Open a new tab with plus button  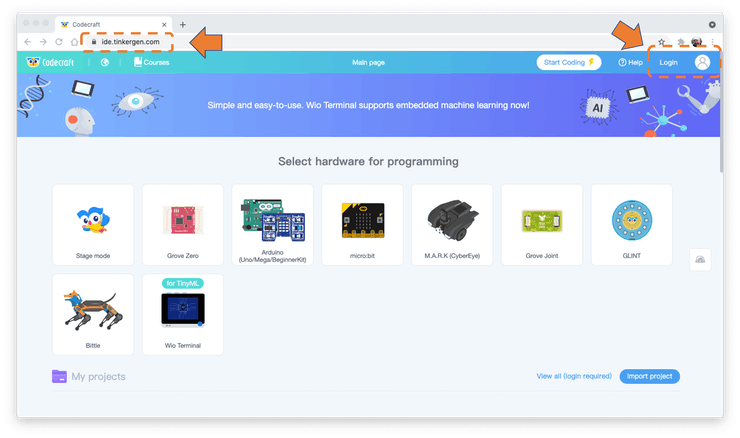click(x=183, y=25)
